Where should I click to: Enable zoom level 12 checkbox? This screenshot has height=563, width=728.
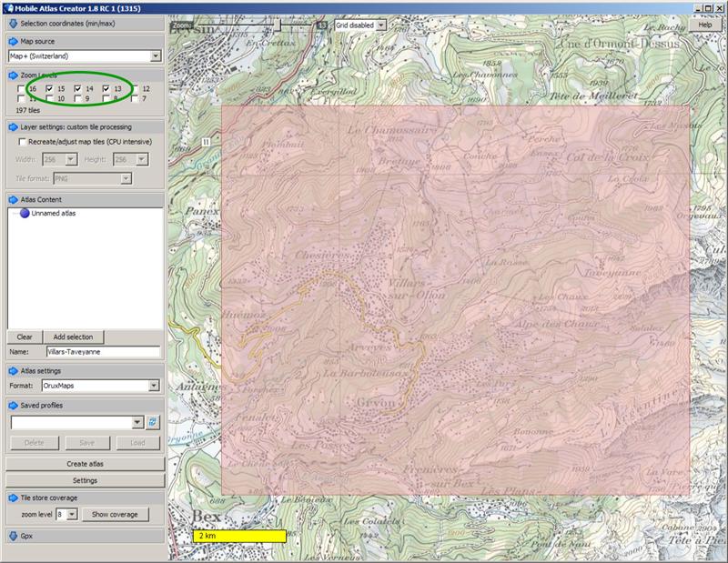(134, 88)
